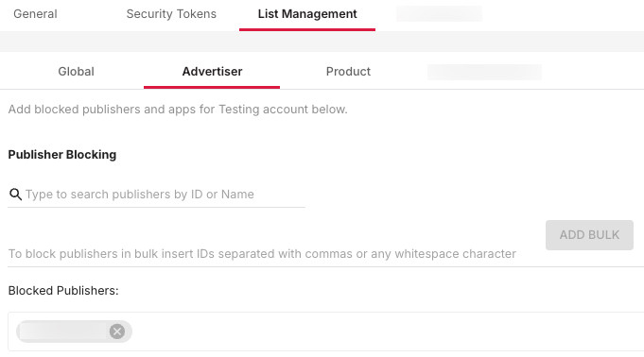Open the blurred tab beside List Management

[x=439, y=14]
